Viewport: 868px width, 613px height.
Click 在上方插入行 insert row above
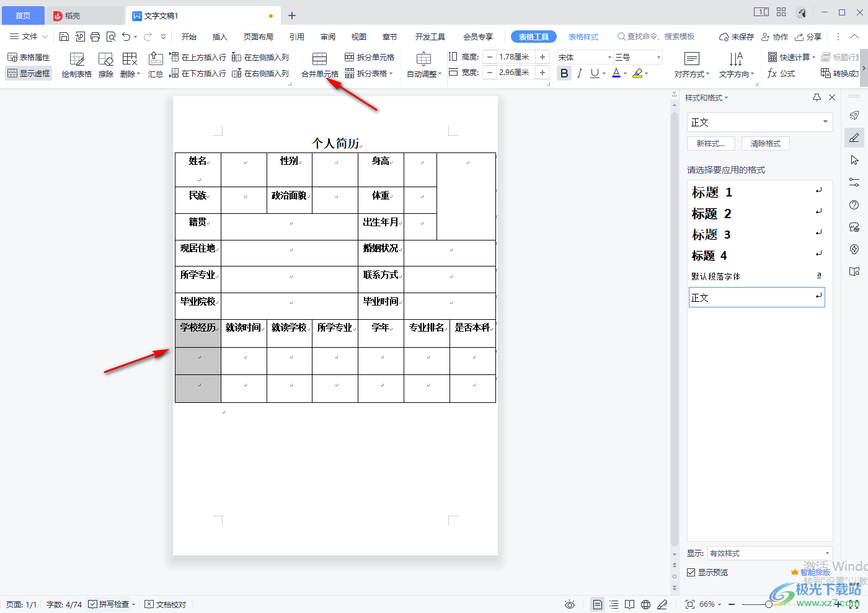click(x=198, y=57)
